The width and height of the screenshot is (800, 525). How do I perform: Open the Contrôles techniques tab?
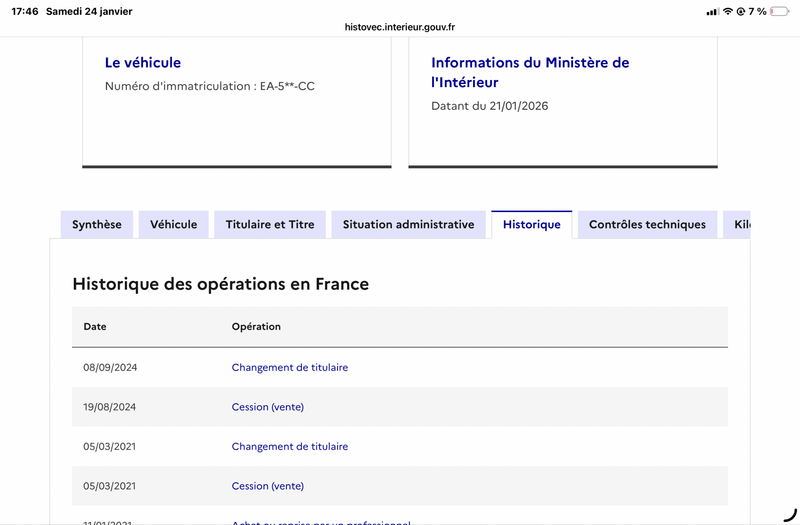coord(647,225)
